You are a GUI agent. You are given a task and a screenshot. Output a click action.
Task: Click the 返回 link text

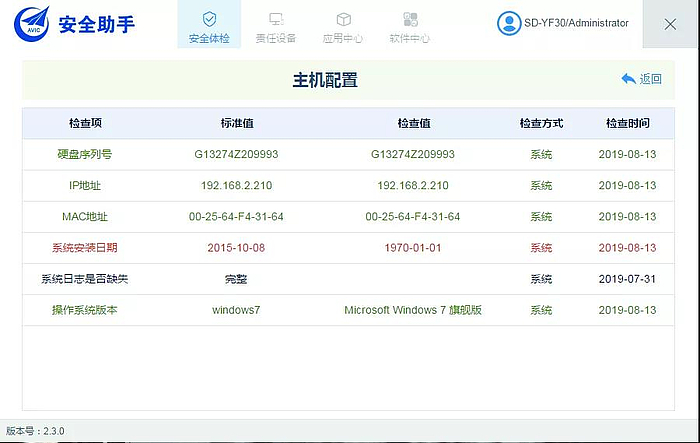point(651,79)
